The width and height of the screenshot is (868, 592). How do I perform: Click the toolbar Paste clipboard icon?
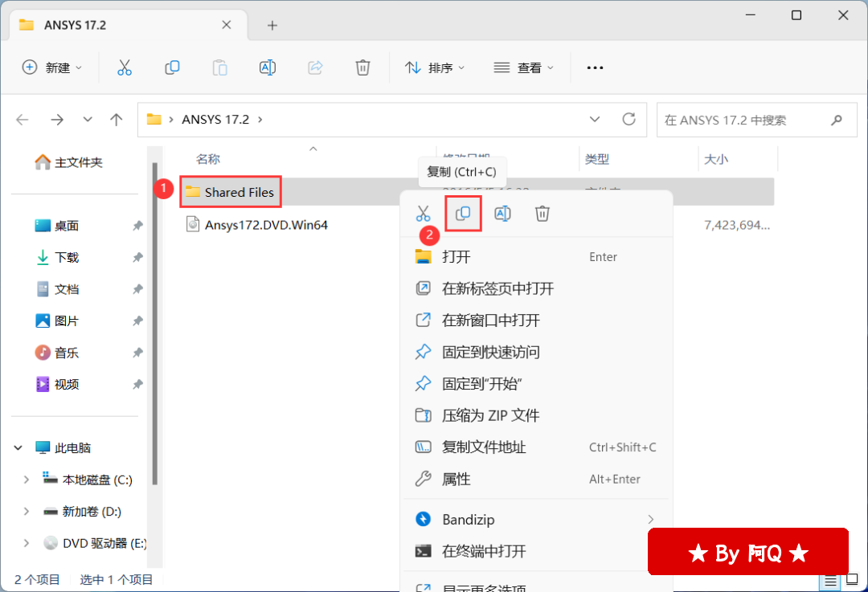[x=219, y=67]
